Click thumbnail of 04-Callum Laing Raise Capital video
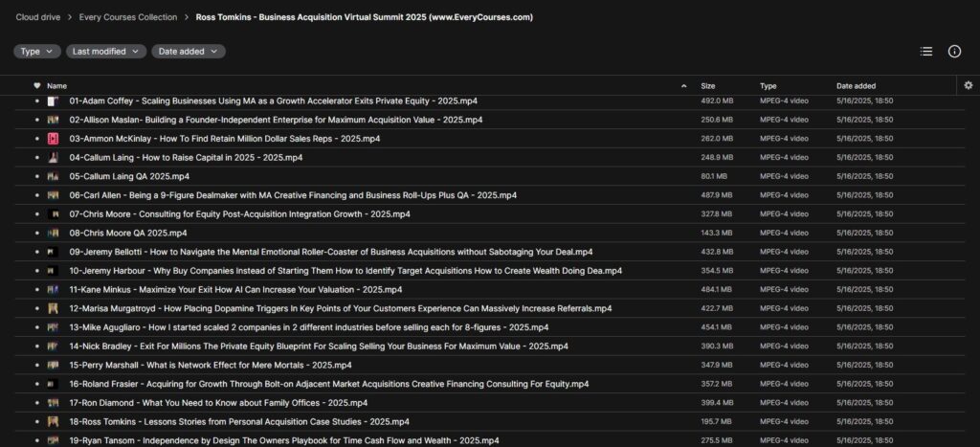980x447 pixels. (54, 158)
